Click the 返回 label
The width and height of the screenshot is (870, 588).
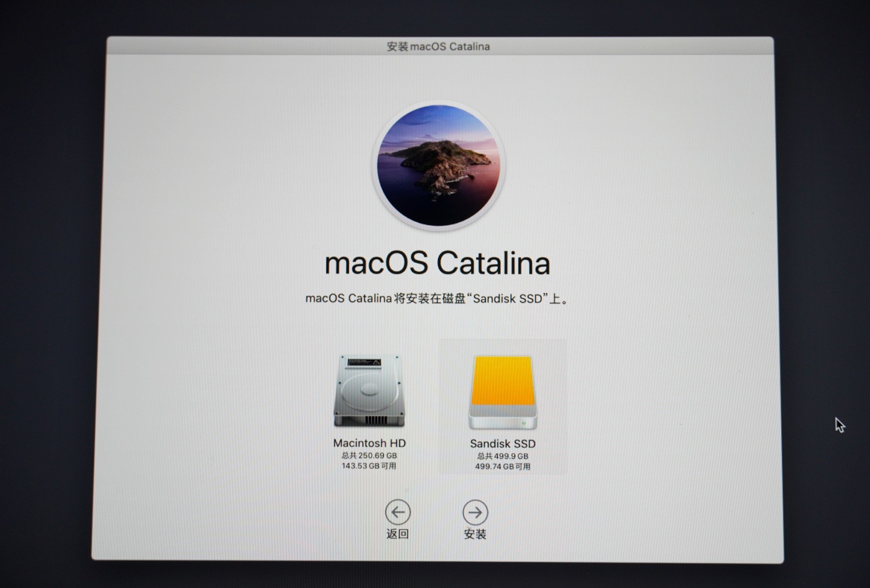[398, 534]
